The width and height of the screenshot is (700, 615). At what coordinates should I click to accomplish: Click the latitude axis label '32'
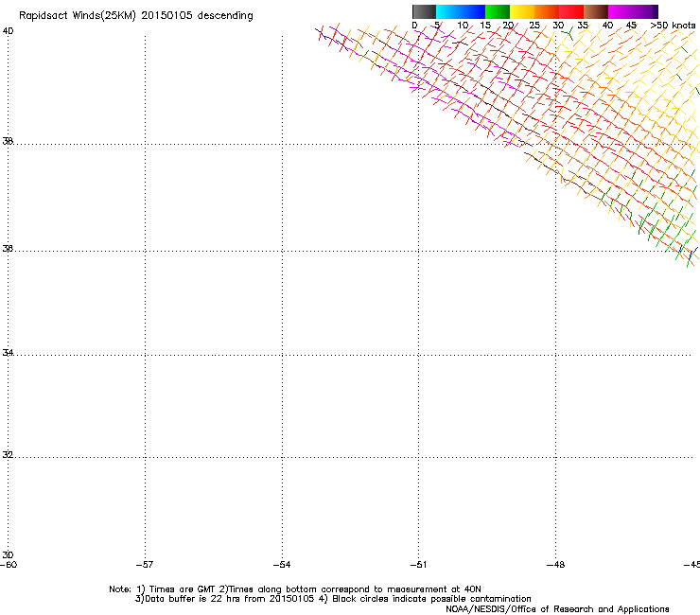(x=8, y=455)
